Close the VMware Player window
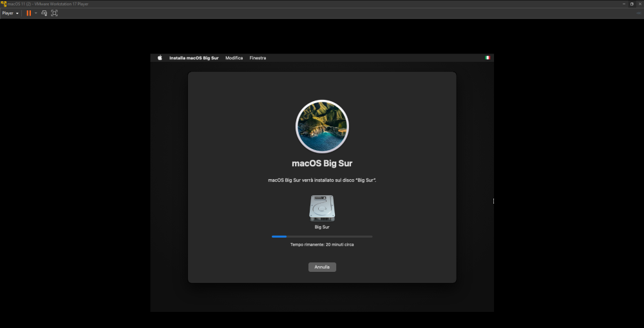 click(639, 4)
